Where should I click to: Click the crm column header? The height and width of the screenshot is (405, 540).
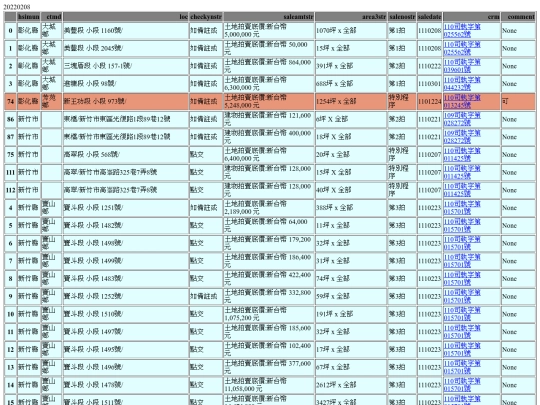[x=471, y=17]
